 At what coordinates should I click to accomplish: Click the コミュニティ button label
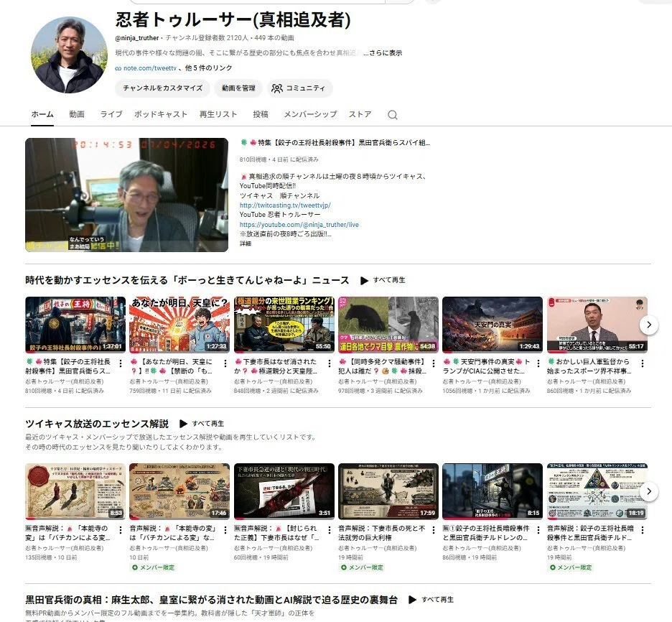click(306, 88)
